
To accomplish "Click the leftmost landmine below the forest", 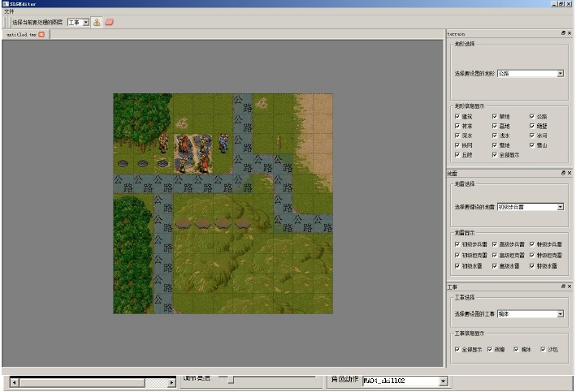I will [123, 163].
